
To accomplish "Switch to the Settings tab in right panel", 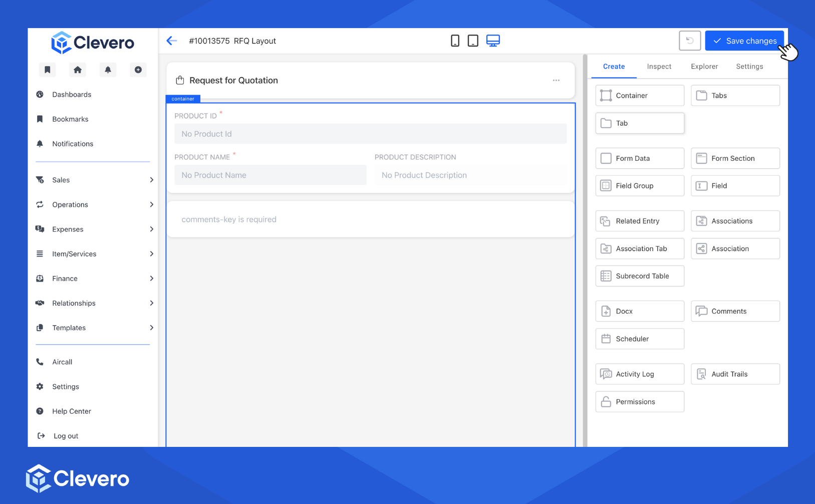I will click(749, 67).
